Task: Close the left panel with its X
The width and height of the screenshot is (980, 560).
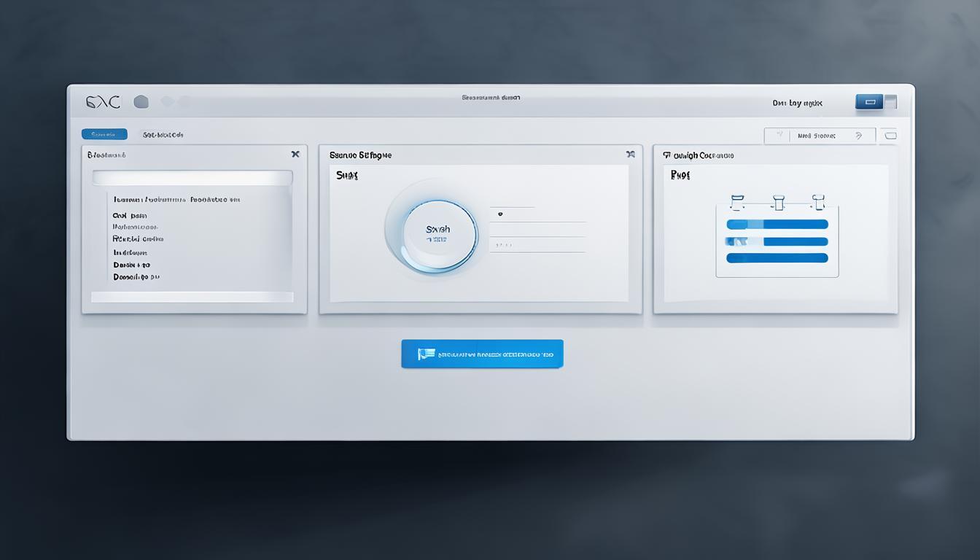Action: point(295,155)
